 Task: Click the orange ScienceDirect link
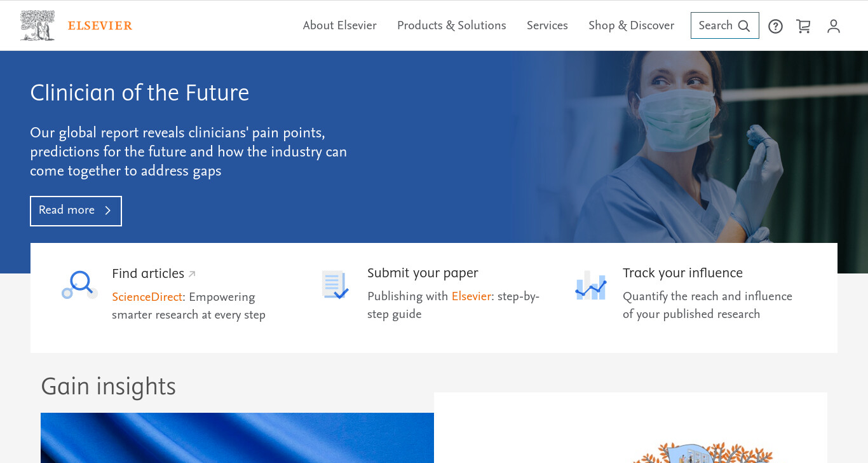pos(147,297)
